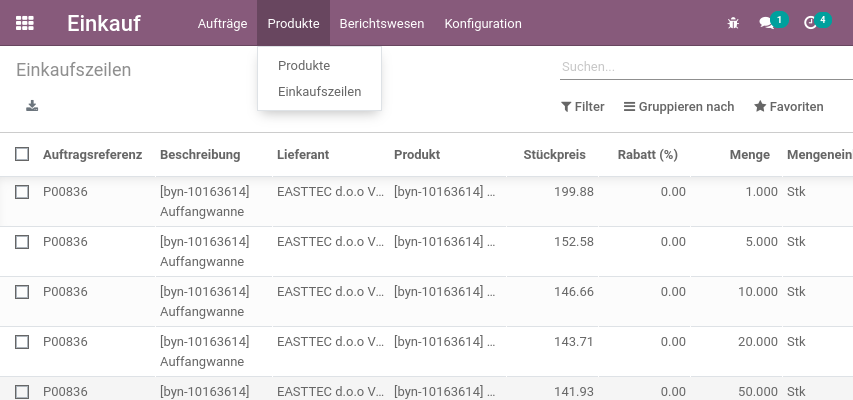Screen dimensions: 853x400
Task: Check the row with Stückpreis 146.66
Action: [22, 292]
